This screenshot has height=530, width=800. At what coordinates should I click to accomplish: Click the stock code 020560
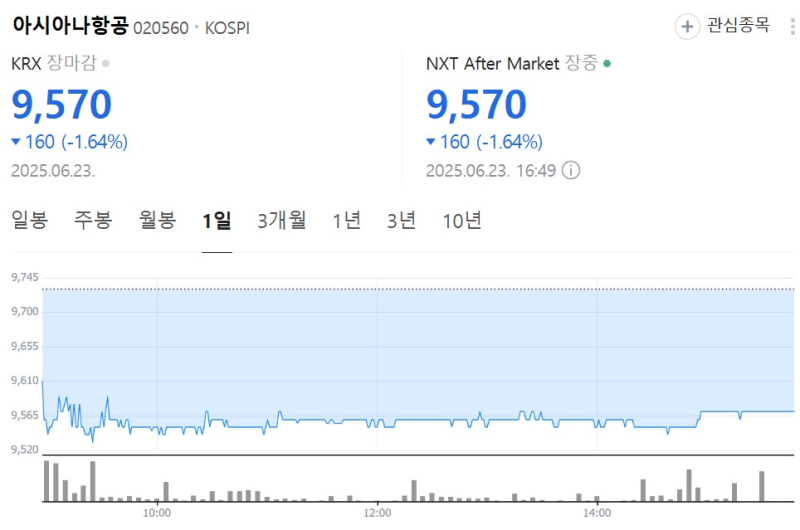[161, 28]
